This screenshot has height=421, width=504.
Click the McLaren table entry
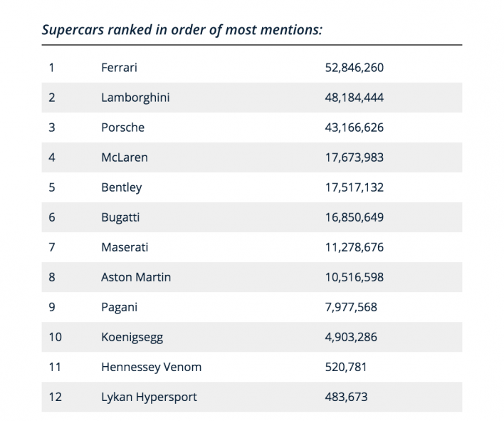point(125,157)
